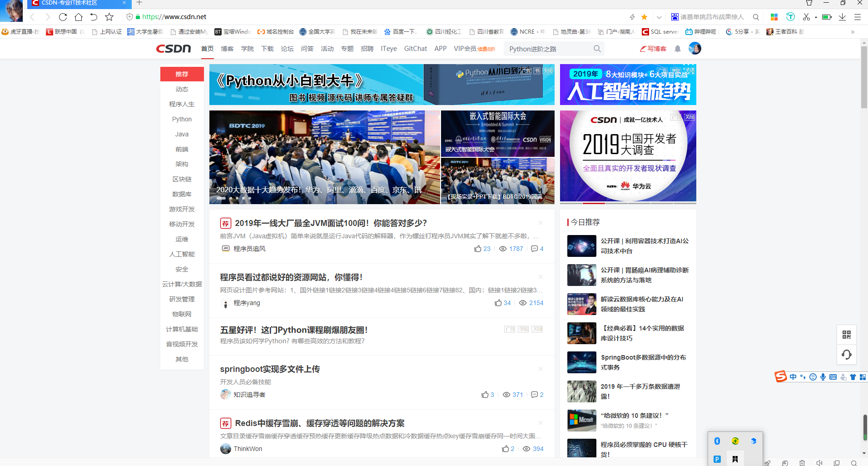Open author 程序员追风

coord(249,249)
